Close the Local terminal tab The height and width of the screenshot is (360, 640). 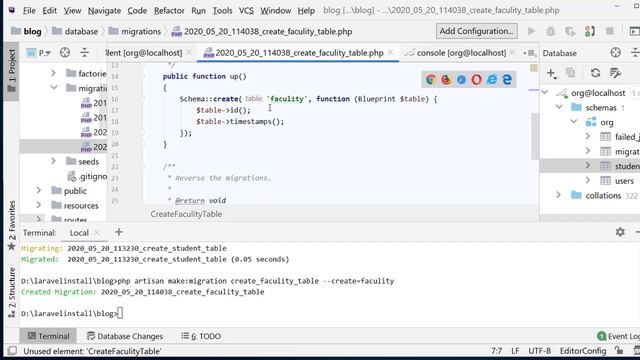coord(97,233)
